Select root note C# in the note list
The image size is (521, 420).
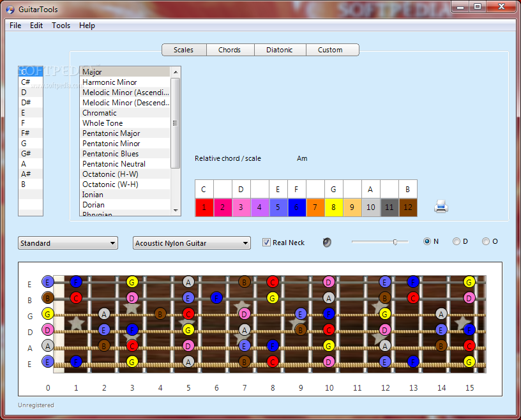pos(31,82)
